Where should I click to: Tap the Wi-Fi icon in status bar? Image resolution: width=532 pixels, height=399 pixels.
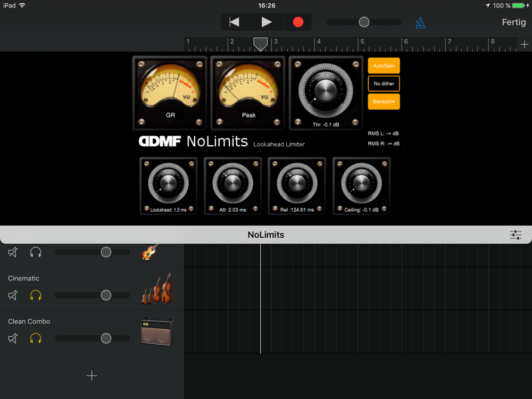(x=22, y=5)
